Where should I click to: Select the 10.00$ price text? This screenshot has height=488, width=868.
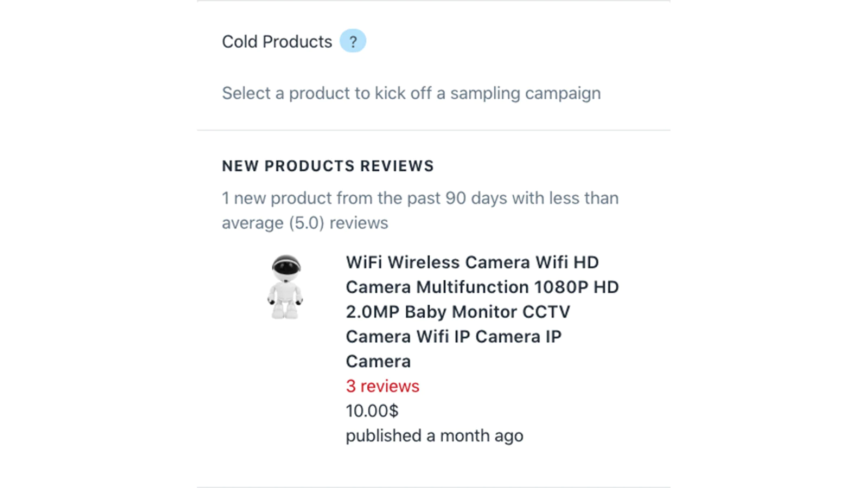click(372, 411)
